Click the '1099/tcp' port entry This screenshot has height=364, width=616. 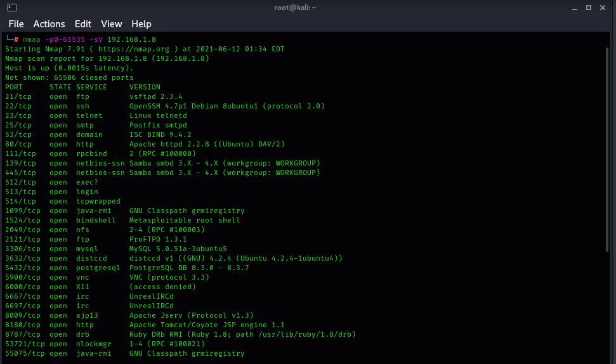click(22, 211)
